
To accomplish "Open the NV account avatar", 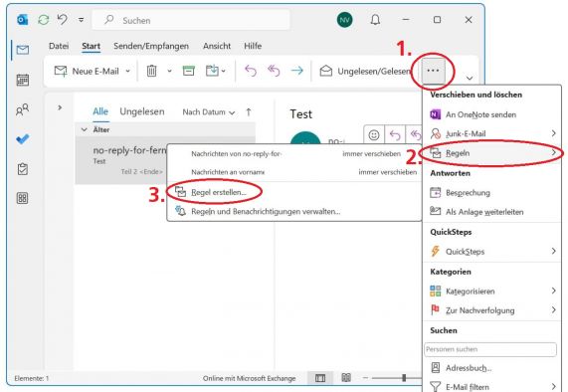I will (344, 20).
